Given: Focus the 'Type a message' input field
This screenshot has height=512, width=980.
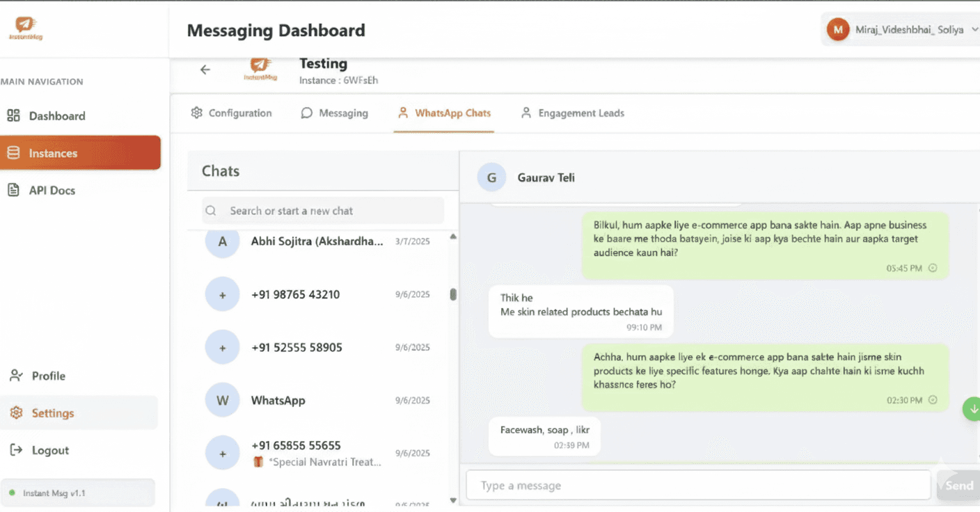Looking at the screenshot, I should click(x=698, y=486).
